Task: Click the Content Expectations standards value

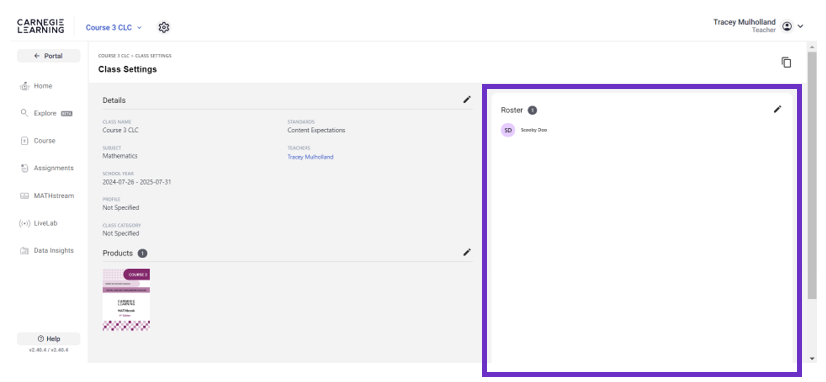Action: click(317, 130)
